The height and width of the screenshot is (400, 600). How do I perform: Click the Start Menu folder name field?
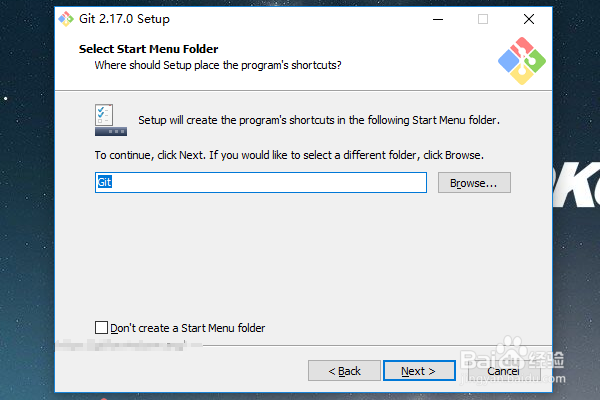point(260,183)
